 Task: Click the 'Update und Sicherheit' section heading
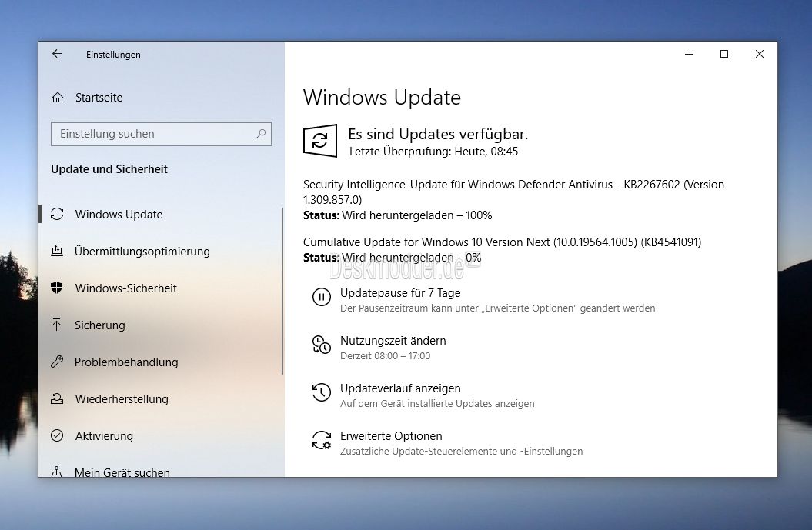coord(109,169)
